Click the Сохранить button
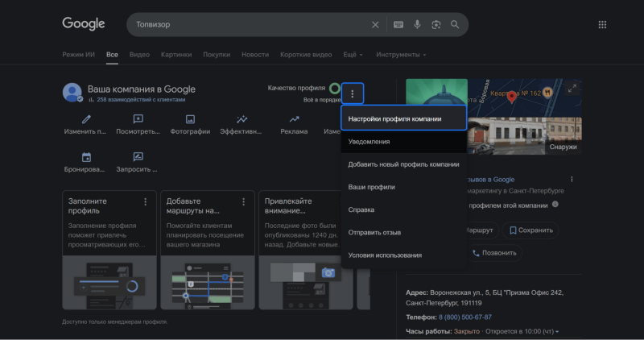Viewport: 644px width, 340px height. [x=530, y=230]
